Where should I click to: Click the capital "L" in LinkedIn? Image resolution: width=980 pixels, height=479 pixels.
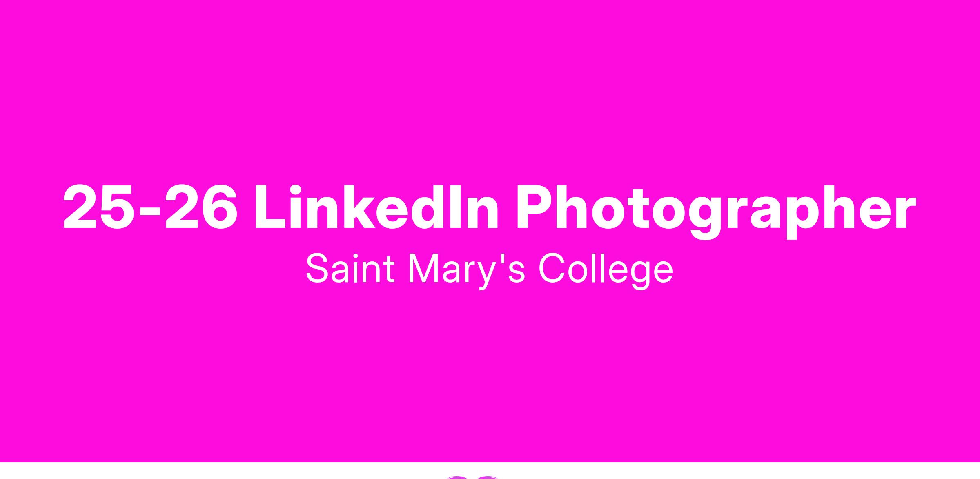pos(271,207)
